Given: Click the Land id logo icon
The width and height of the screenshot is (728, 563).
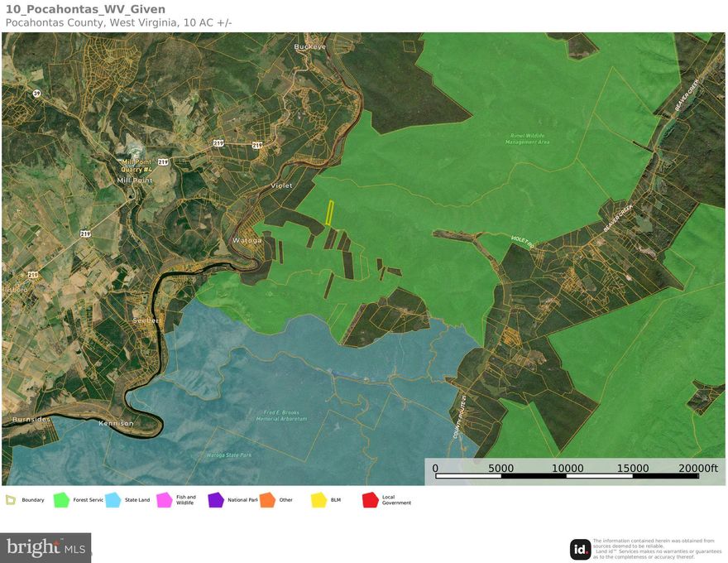Looking at the screenshot, I should [580, 549].
